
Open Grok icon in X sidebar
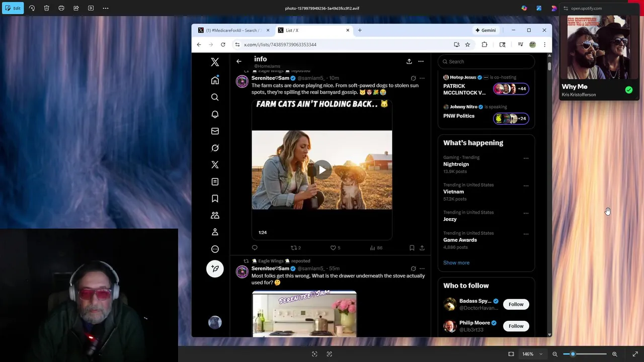click(215, 148)
